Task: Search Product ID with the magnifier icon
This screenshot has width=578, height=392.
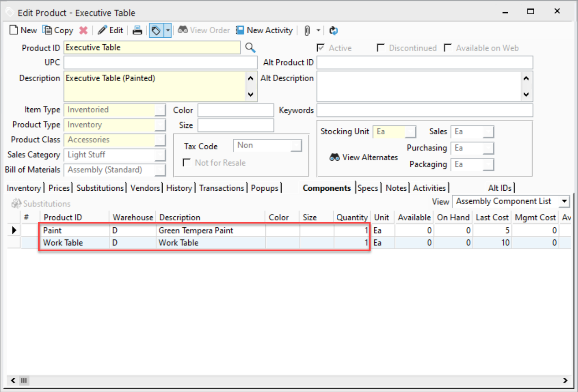Action: pos(250,48)
